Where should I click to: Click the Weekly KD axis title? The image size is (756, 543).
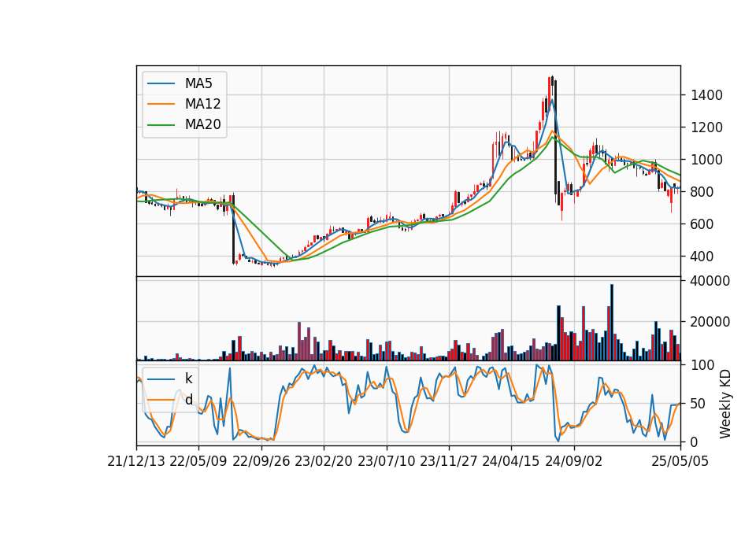tap(725, 404)
